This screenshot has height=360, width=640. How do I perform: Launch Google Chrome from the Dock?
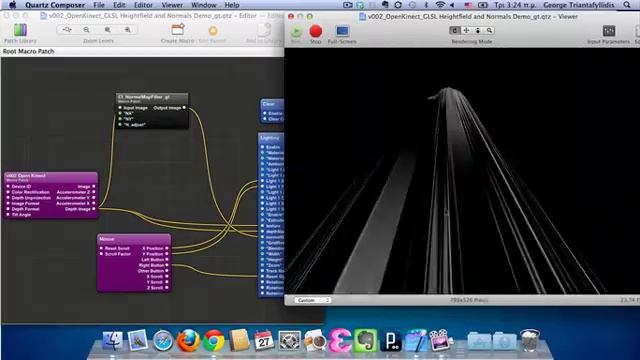pyautogui.click(x=213, y=341)
